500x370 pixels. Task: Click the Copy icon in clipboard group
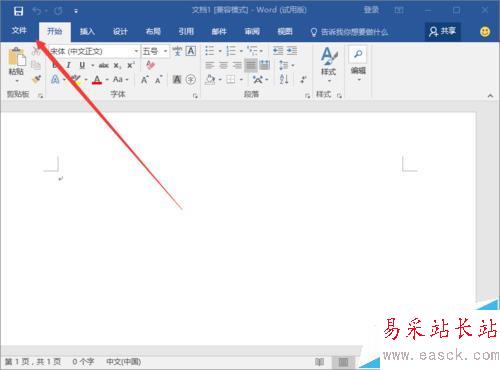pyautogui.click(x=36, y=65)
